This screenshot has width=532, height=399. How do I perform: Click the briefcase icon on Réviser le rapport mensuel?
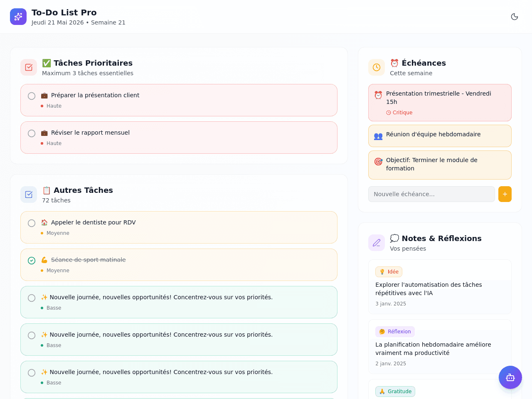click(44, 133)
